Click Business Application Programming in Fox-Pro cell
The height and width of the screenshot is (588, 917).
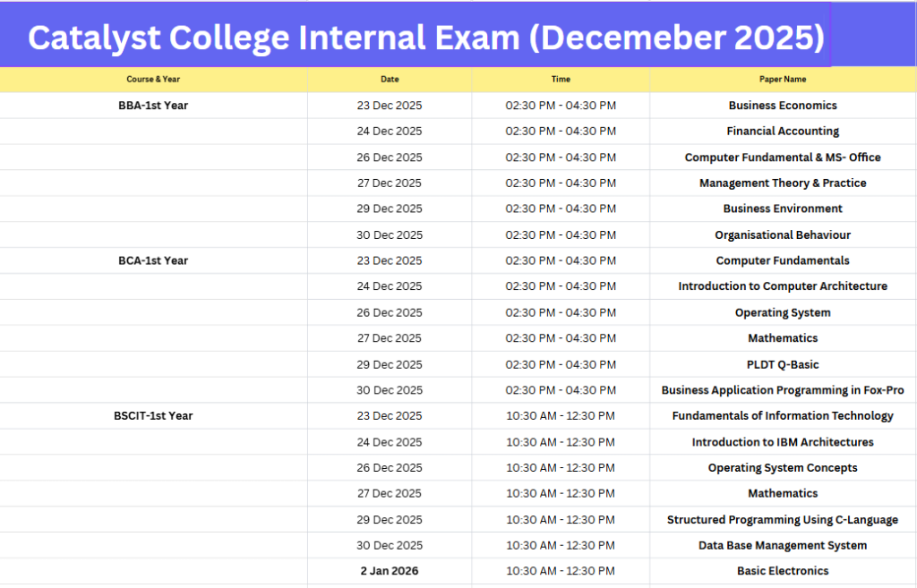(x=783, y=390)
